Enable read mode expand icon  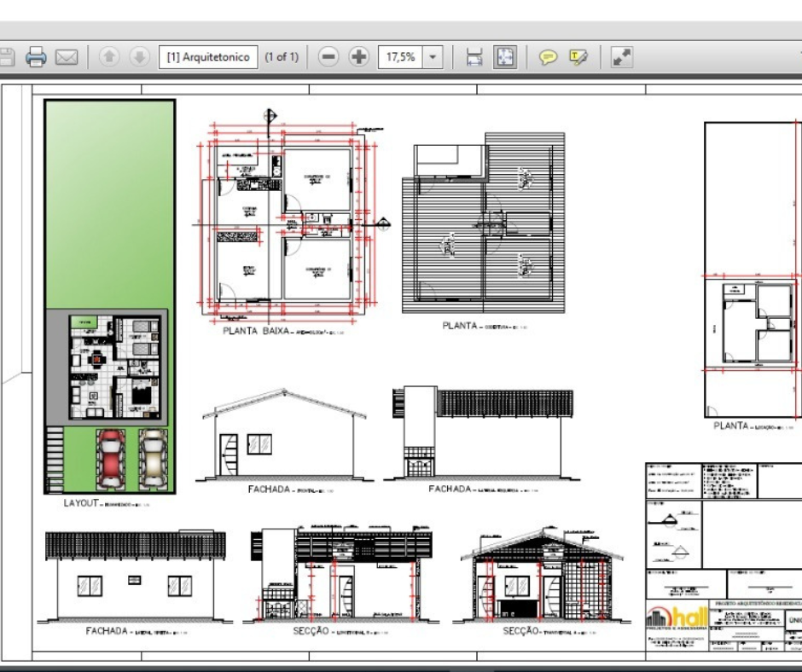pos(622,57)
